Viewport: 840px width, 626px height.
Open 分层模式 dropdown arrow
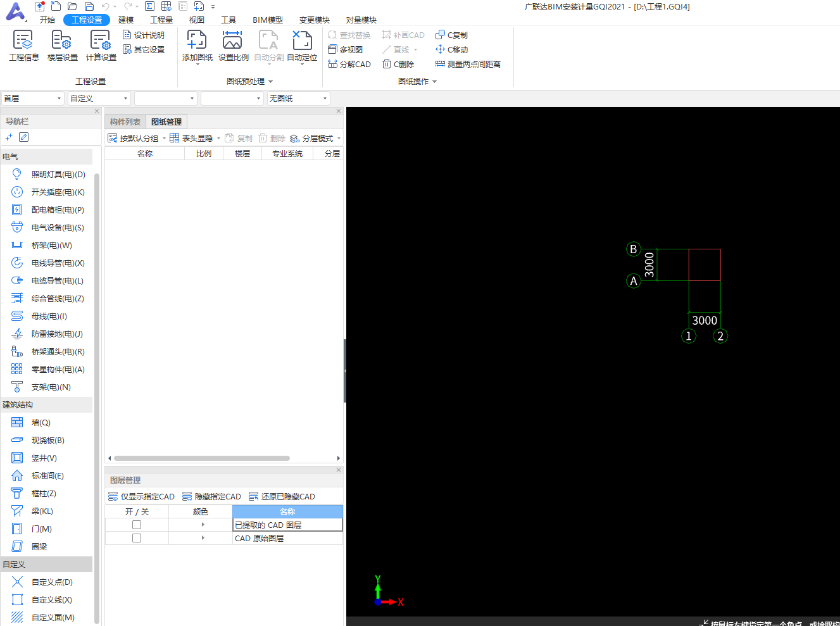click(339, 138)
